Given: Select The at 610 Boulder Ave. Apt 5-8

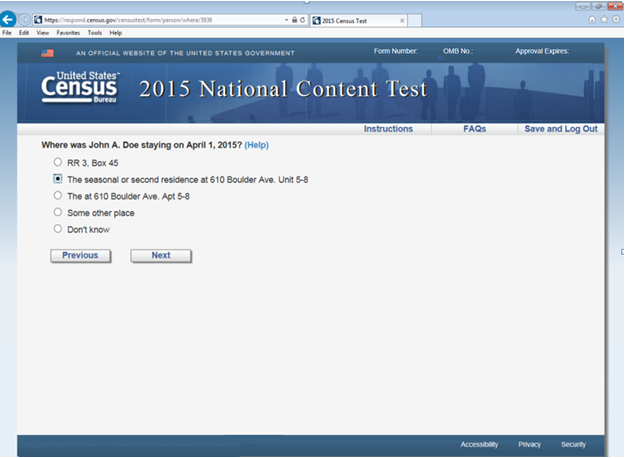Looking at the screenshot, I should point(58,195).
